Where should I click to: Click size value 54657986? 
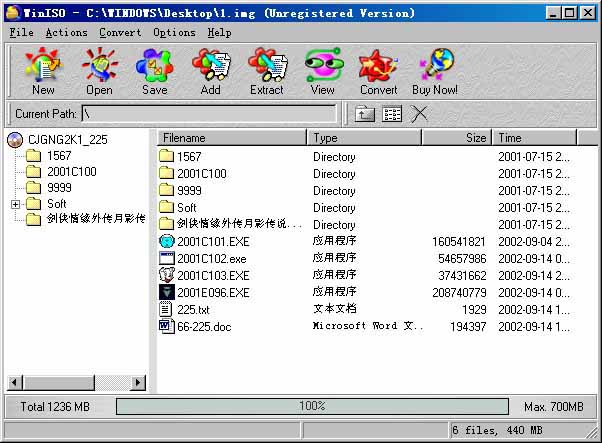[x=462, y=259]
